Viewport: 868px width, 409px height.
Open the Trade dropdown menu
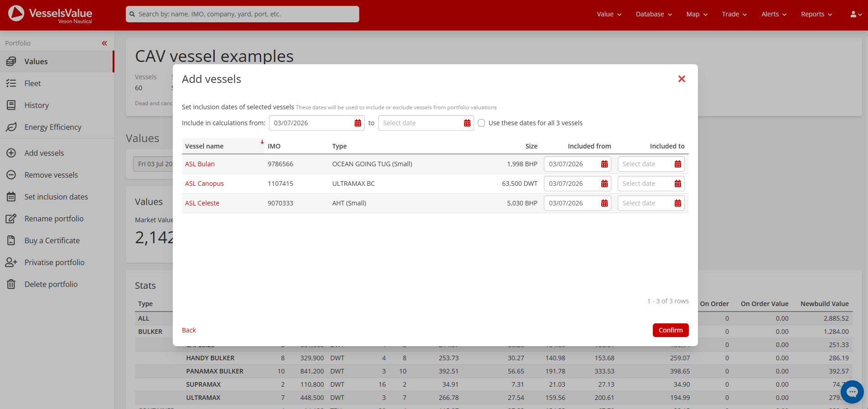734,14
